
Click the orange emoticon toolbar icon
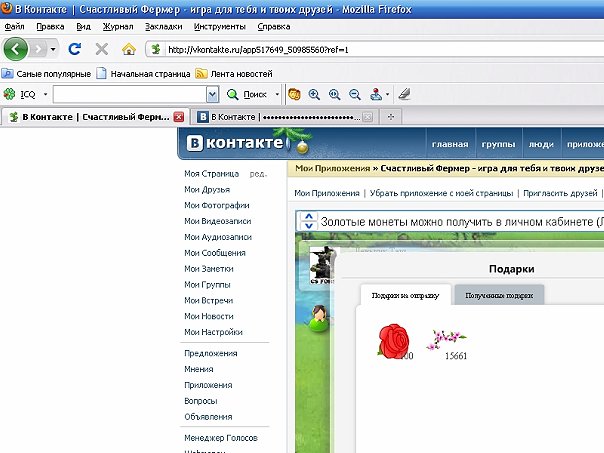[294, 94]
